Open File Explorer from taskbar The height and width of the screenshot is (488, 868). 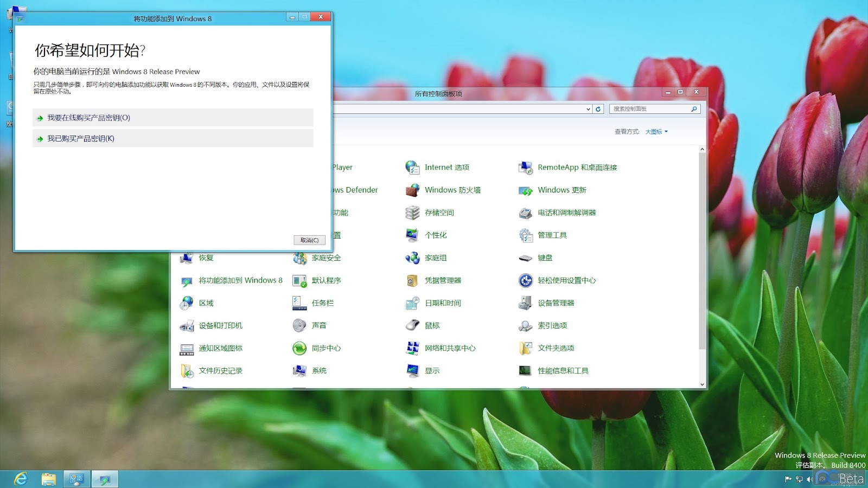point(49,479)
